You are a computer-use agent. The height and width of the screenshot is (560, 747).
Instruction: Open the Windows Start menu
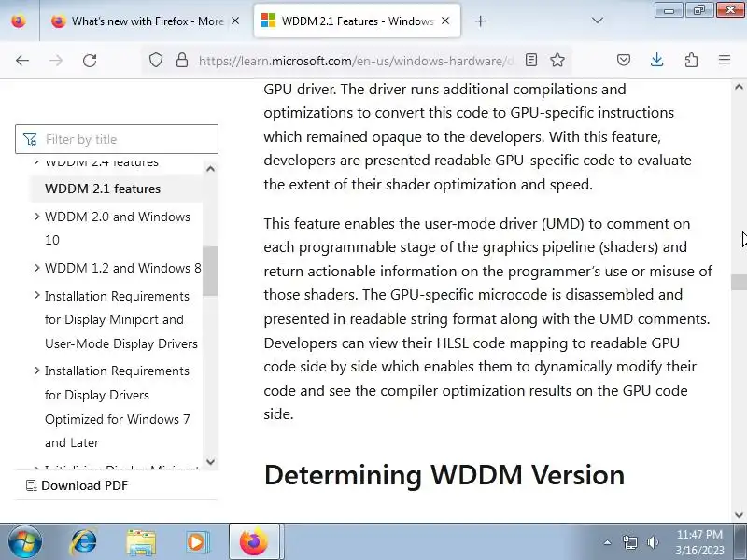pos(24,542)
